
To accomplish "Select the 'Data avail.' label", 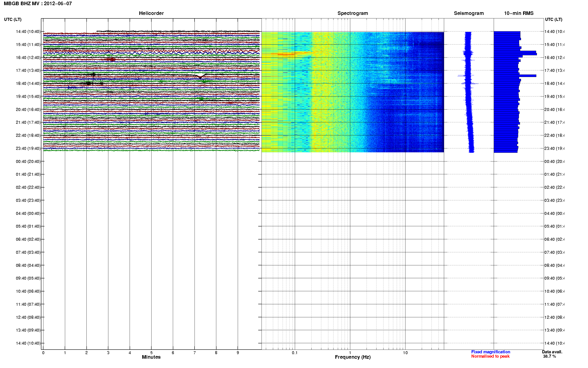I will [x=552, y=352].
